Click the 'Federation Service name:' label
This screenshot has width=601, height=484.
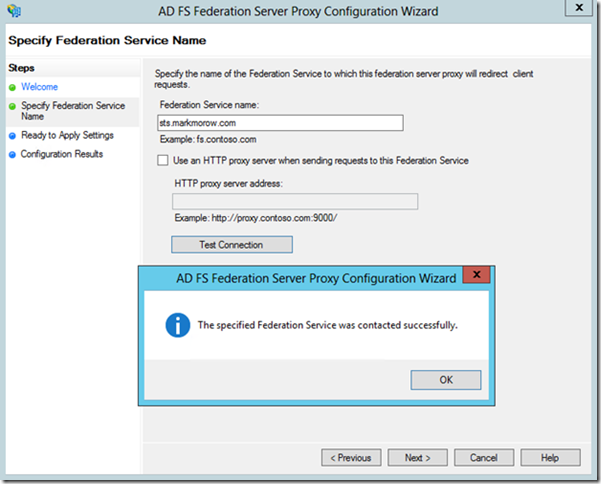[x=209, y=105]
